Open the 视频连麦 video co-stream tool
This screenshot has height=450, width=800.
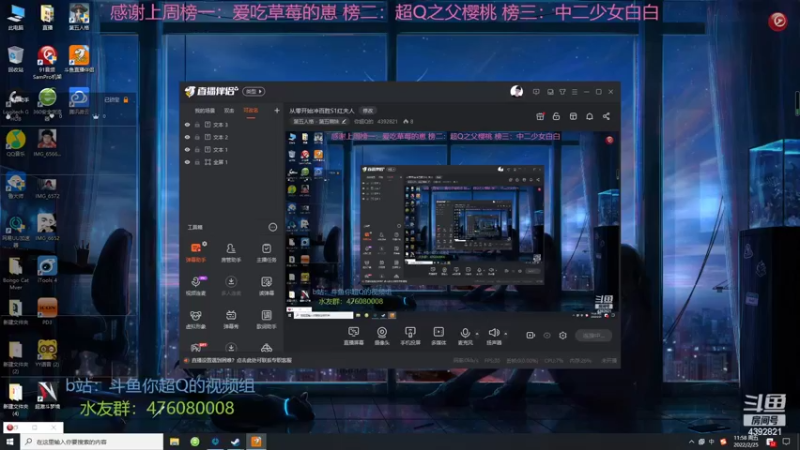(196, 286)
